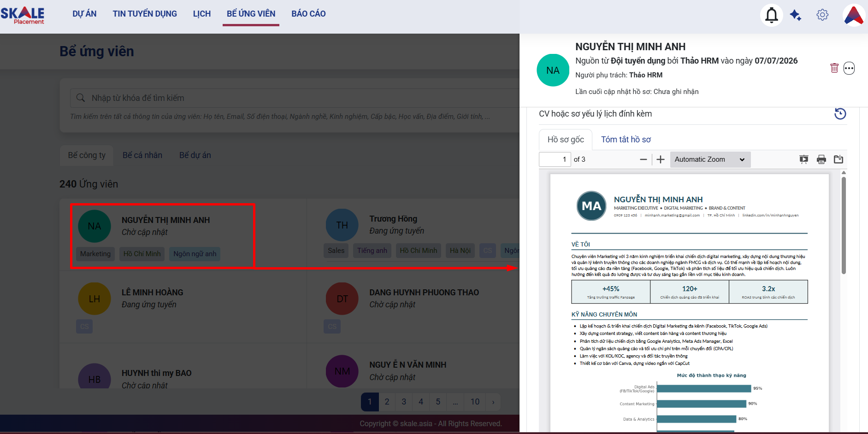This screenshot has width=868, height=434.
Task: Print the CV document
Action: click(821, 159)
